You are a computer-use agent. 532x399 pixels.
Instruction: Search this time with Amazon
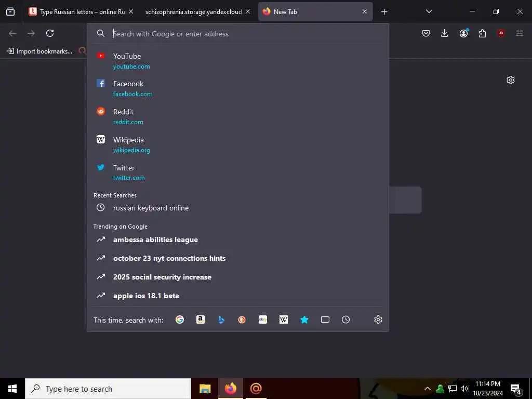[x=201, y=320]
